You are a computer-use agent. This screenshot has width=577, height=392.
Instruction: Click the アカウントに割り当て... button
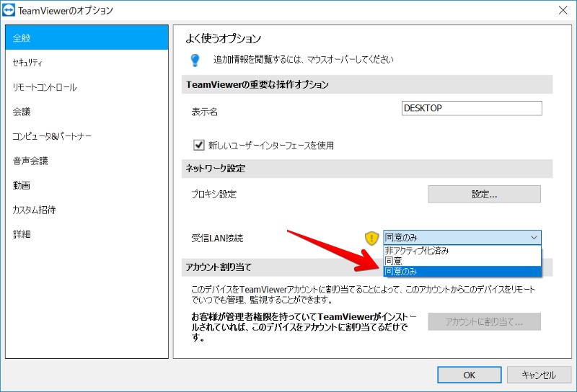coord(484,322)
